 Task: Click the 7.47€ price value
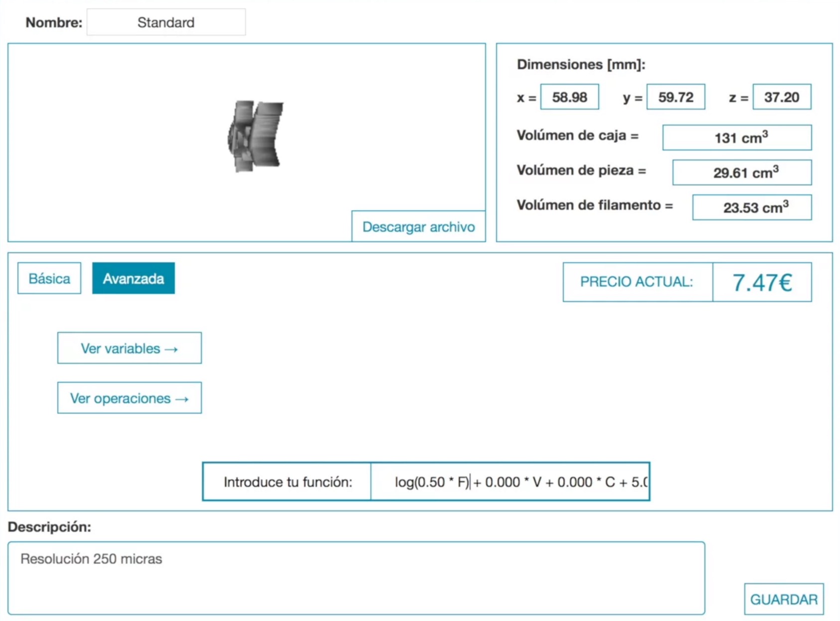click(762, 283)
